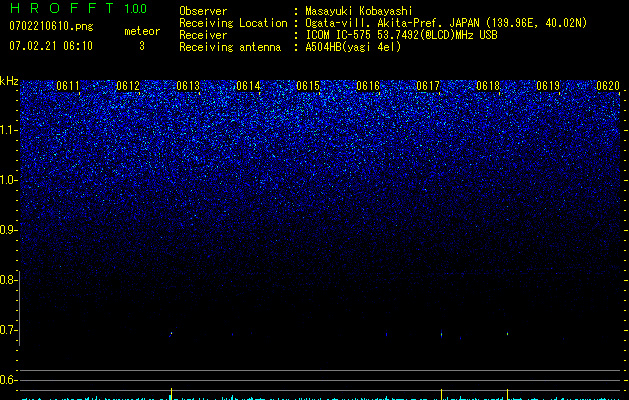Click the Observer field label

[x=203, y=11]
